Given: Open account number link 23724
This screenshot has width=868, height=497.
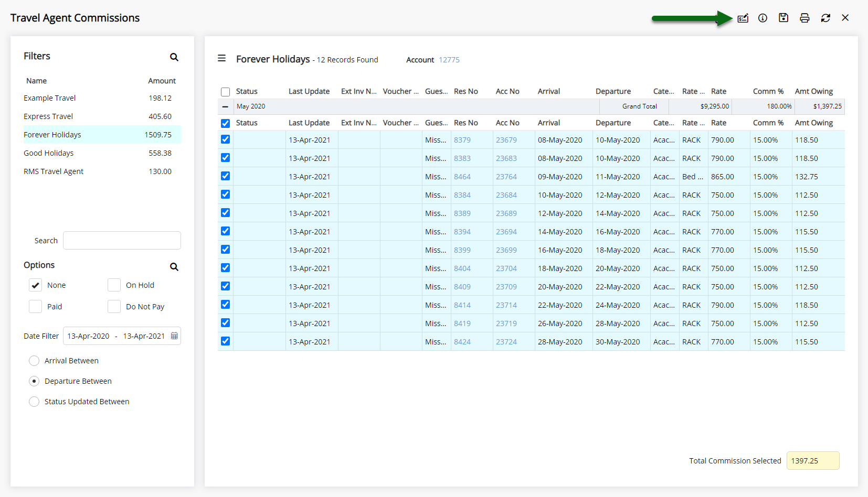Looking at the screenshot, I should click(x=506, y=342).
